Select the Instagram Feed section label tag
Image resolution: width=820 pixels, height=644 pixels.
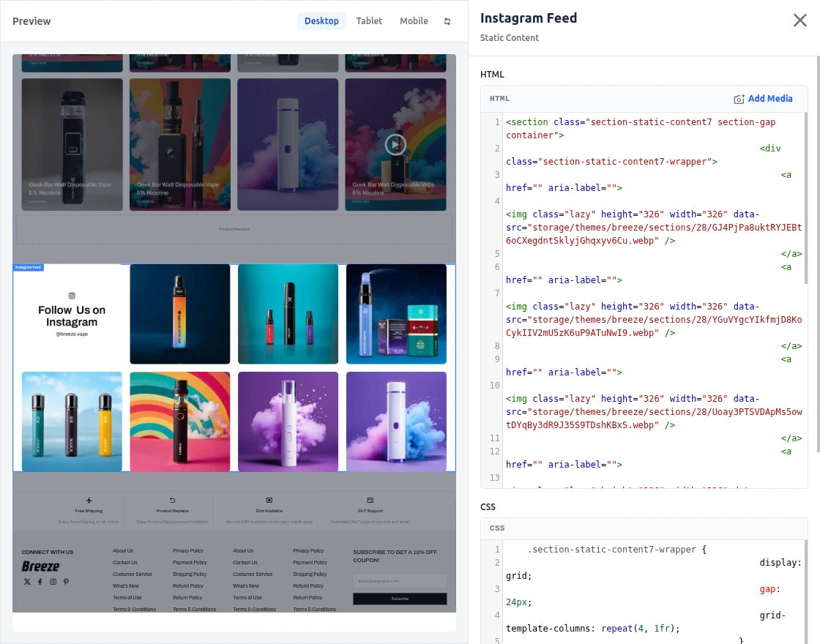29,267
